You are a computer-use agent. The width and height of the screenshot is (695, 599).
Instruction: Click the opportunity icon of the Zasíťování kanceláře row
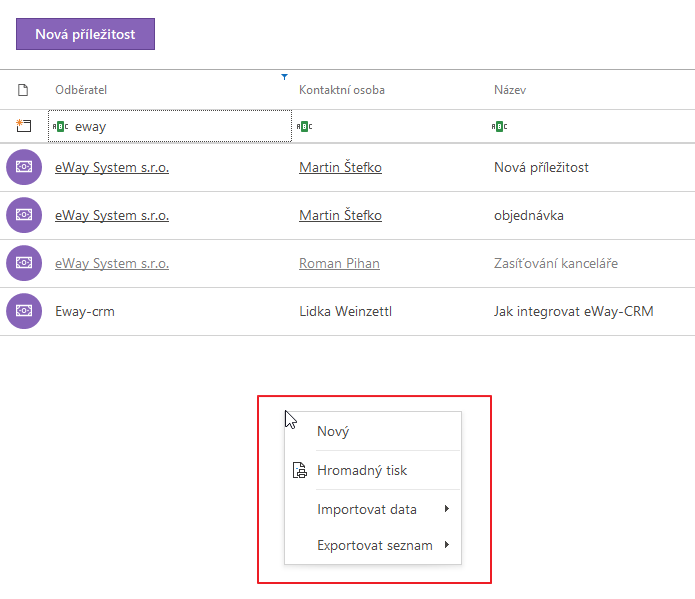coord(24,263)
